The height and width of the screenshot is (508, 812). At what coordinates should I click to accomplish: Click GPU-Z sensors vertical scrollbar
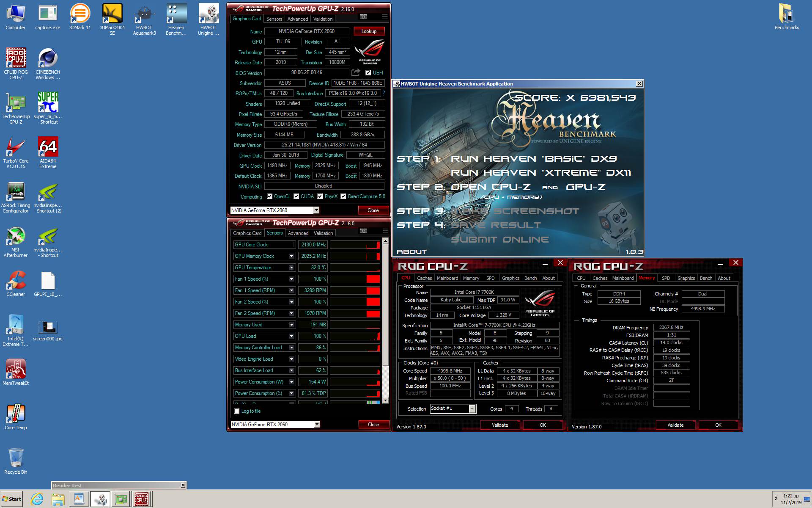point(385,321)
